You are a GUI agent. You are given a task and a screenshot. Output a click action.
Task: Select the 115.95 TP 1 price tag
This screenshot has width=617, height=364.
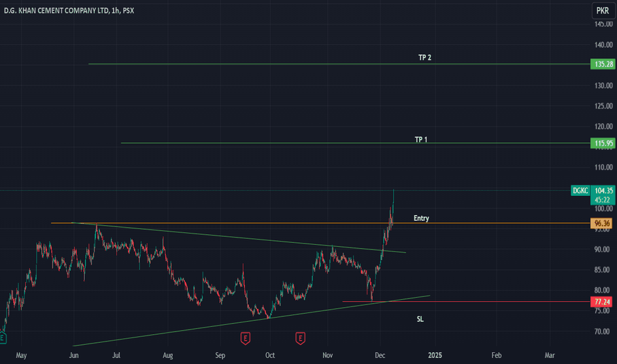[x=602, y=143]
